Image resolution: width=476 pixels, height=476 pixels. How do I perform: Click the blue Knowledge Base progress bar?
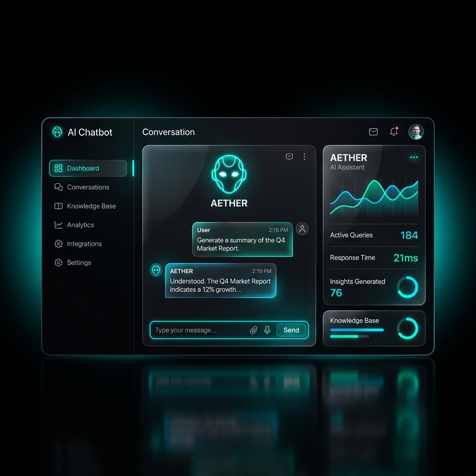pyautogui.click(x=357, y=330)
